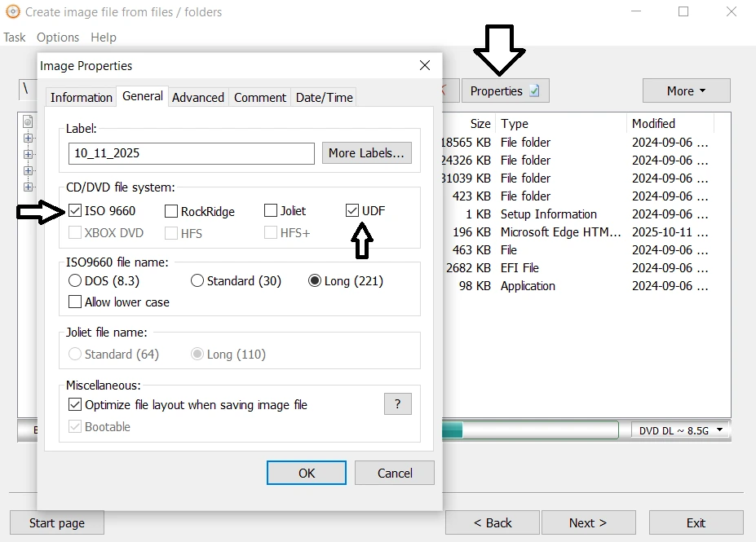This screenshot has width=756, height=542.
Task: Uncheck the UDF file system option
Action: point(352,211)
